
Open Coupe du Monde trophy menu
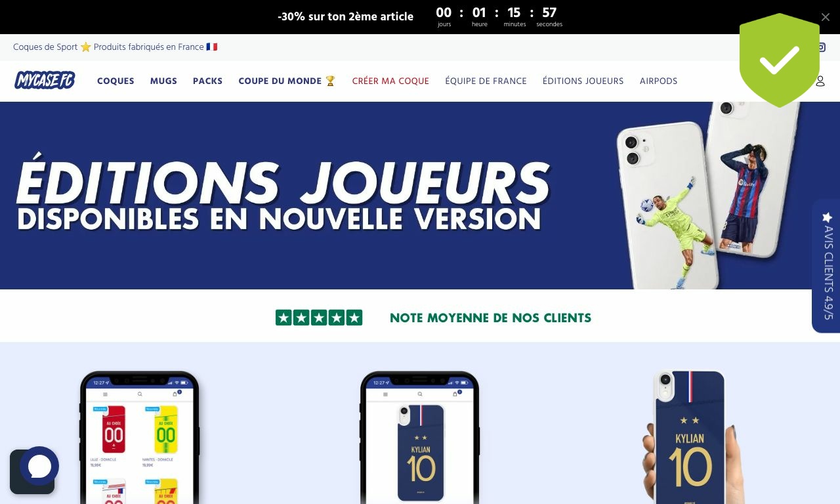[x=287, y=81]
